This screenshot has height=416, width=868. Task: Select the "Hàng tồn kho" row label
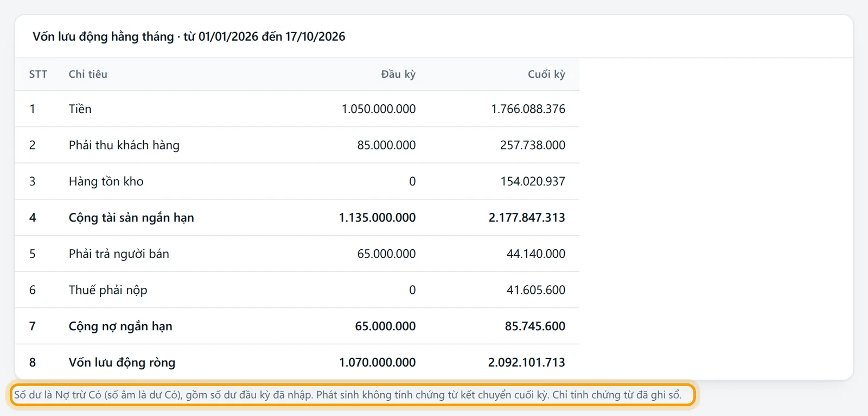(x=106, y=181)
